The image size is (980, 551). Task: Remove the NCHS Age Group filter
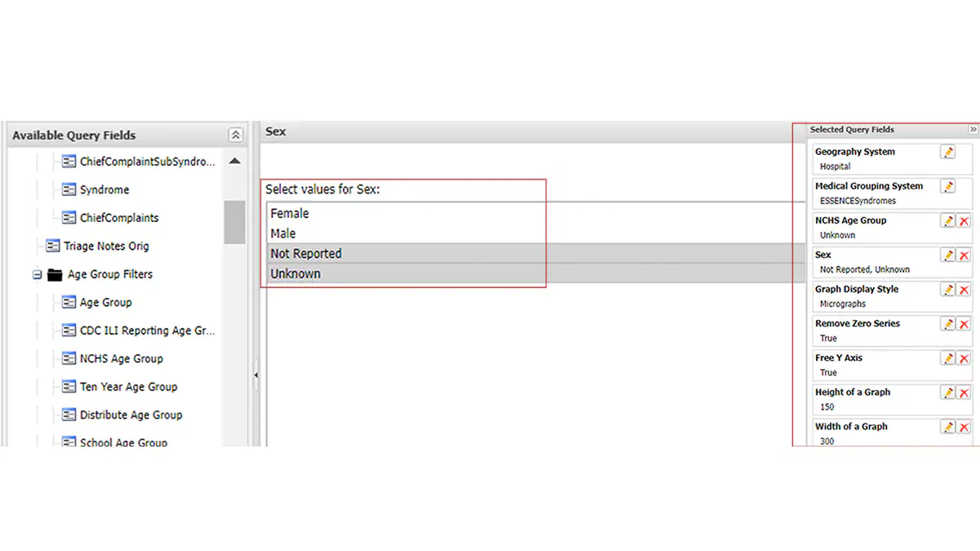pos(964,221)
